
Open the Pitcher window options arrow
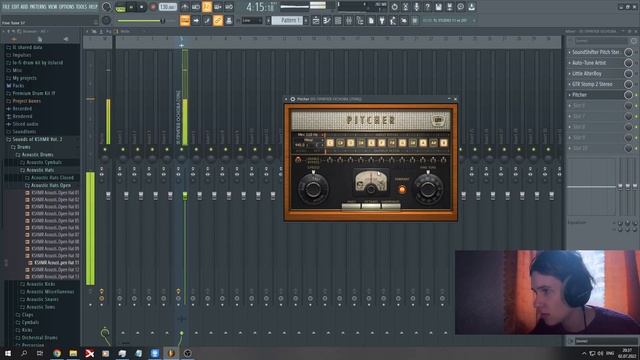[x=287, y=99]
